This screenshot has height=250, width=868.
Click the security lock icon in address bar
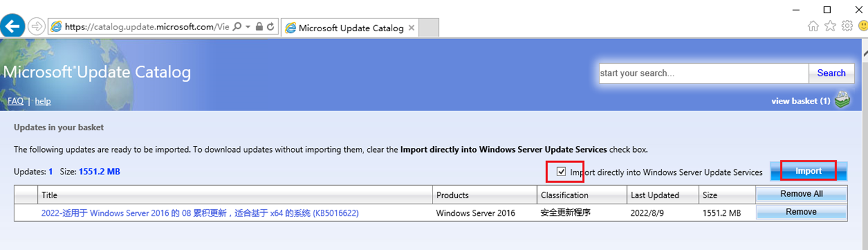click(x=259, y=27)
